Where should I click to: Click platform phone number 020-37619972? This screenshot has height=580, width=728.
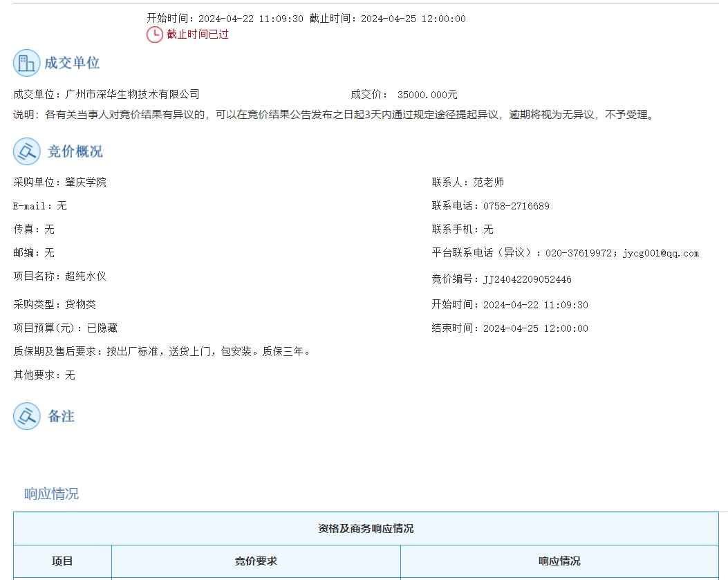click(x=578, y=253)
